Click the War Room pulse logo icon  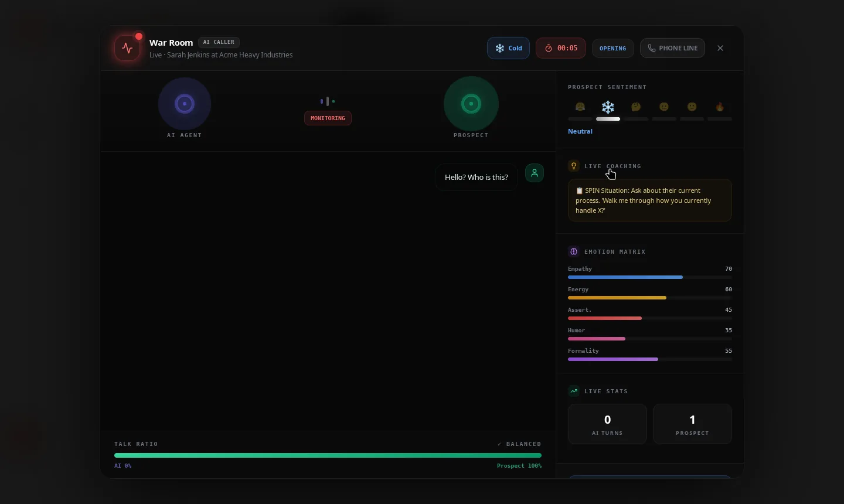tap(127, 48)
